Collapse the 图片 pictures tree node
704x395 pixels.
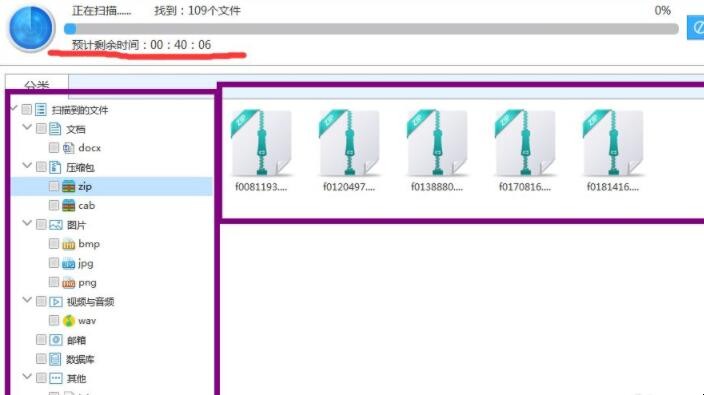[27, 223]
